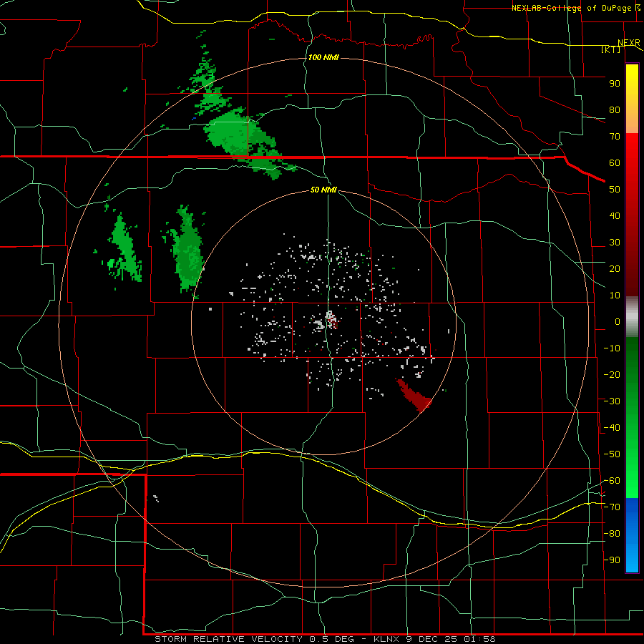The height and width of the screenshot is (644, 644).
Task: Click the -10 value on velocity scale
Action: coord(612,348)
